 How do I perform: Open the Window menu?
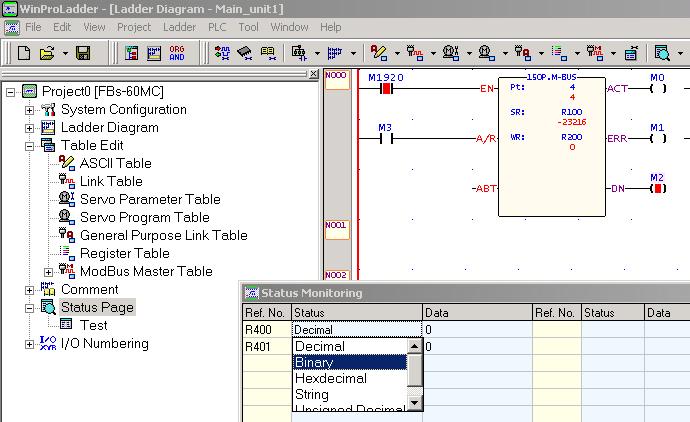[x=289, y=27]
